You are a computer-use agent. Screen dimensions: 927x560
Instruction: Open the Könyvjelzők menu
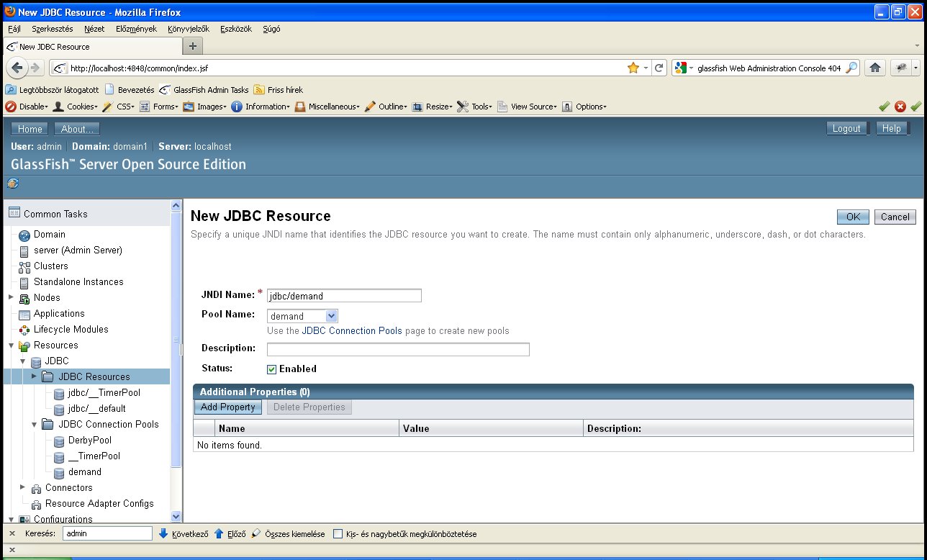(x=188, y=29)
